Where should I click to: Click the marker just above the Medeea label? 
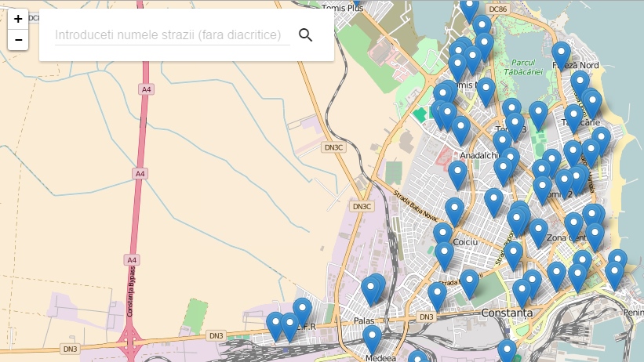pos(372,338)
